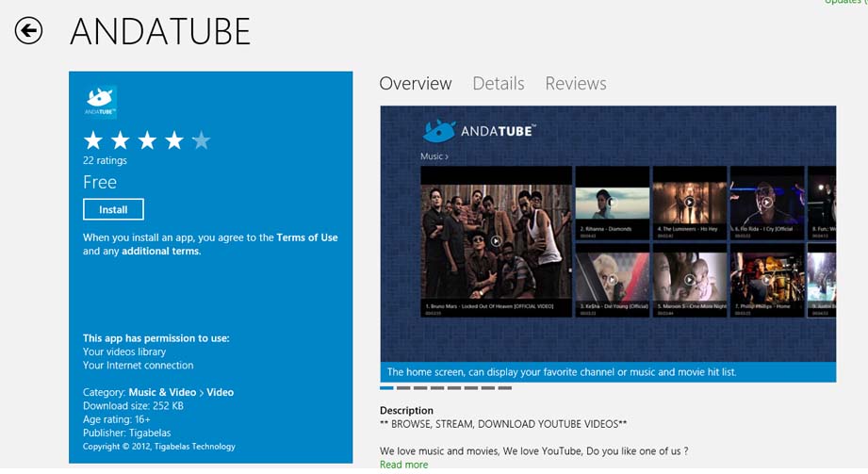Install the AndaTube app

click(x=113, y=210)
